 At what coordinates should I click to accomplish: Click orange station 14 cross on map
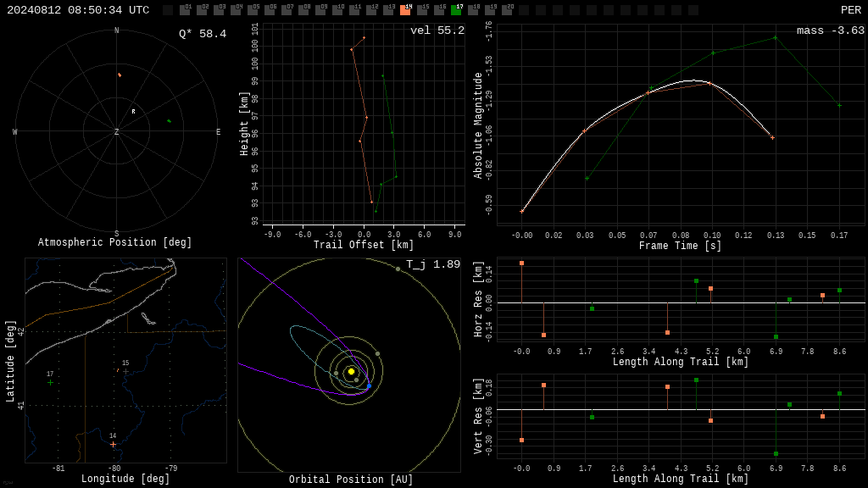(113, 444)
